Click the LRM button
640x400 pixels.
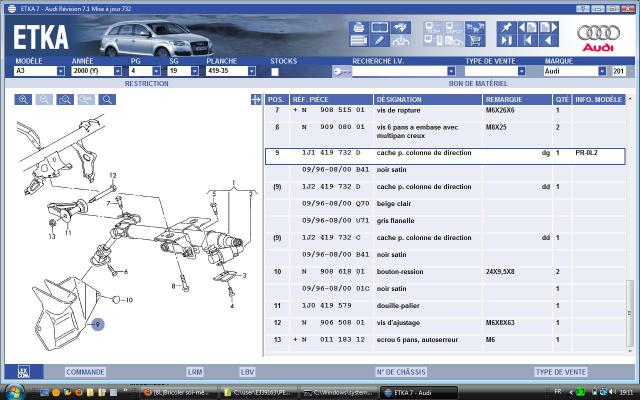coord(195,372)
